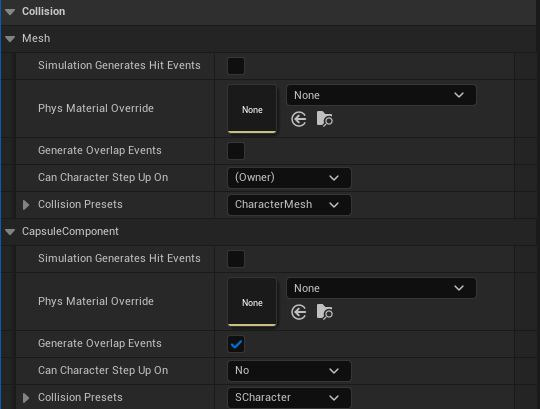
Task: Collapse the Mesh category
Action: [10, 39]
